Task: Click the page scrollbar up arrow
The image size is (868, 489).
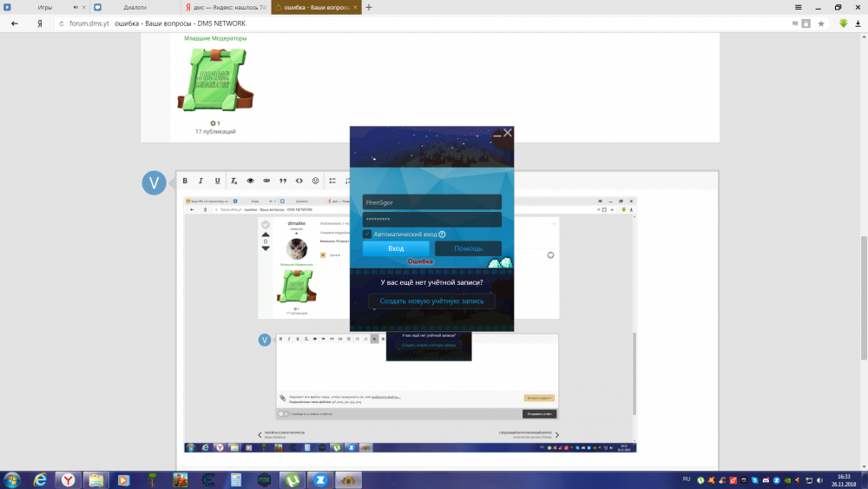Action: click(x=864, y=36)
